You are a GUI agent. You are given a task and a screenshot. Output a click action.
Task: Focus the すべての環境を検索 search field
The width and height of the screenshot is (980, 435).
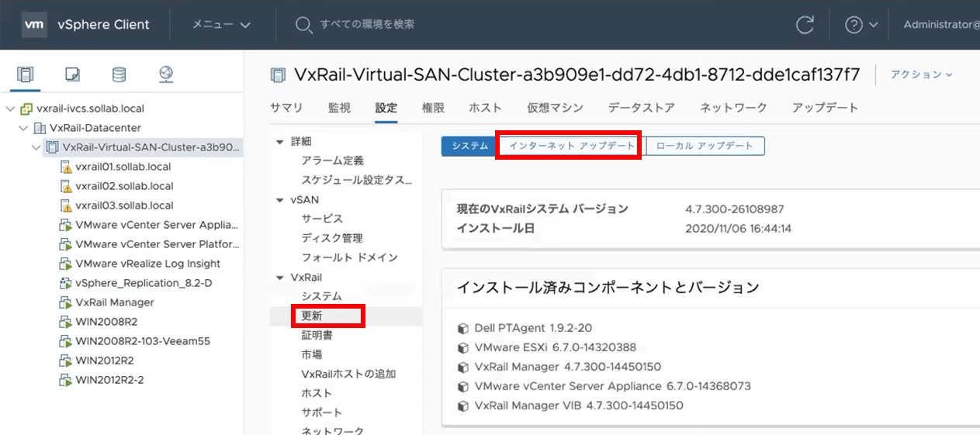(x=367, y=25)
